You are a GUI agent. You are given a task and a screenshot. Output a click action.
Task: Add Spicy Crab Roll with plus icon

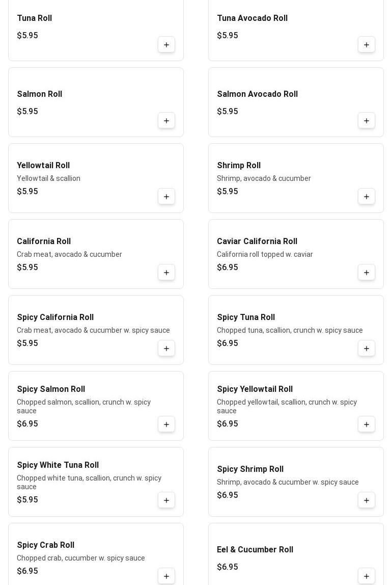click(166, 576)
